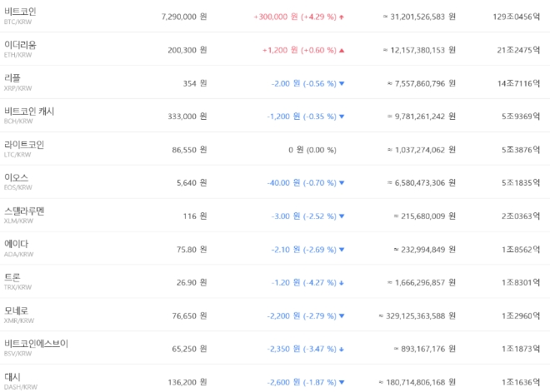550x392 pixels.
Task: Click the down arrow beside Tron's -4.27% change
Action: tap(342, 283)
